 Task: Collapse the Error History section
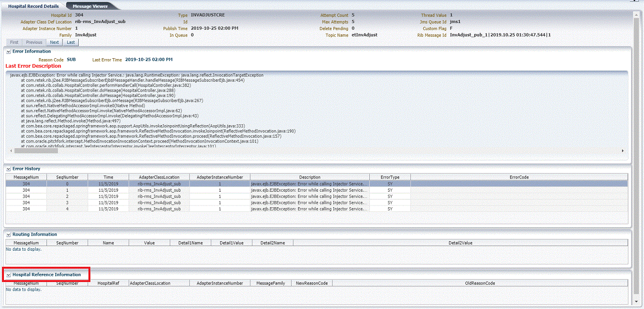click(x=8, y=169)
